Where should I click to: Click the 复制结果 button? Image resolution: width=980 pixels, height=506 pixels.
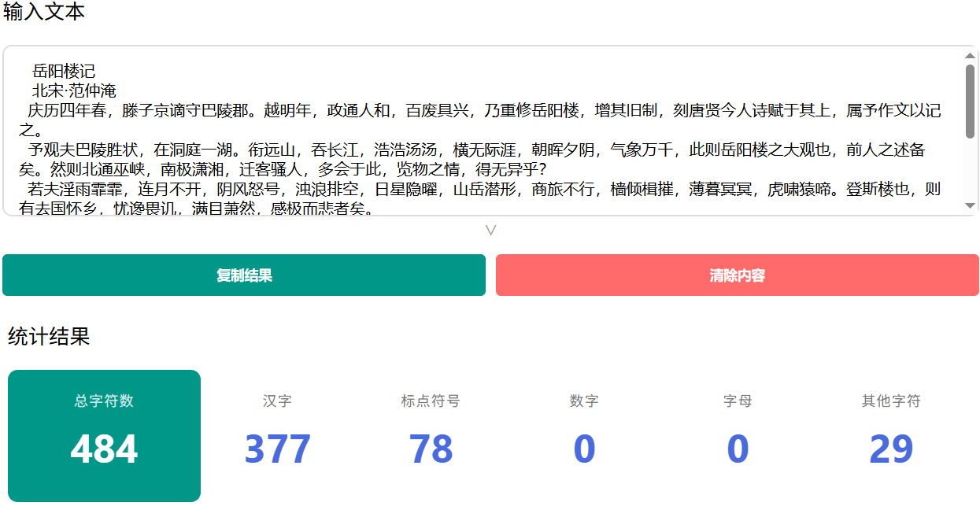coord(244,275)
